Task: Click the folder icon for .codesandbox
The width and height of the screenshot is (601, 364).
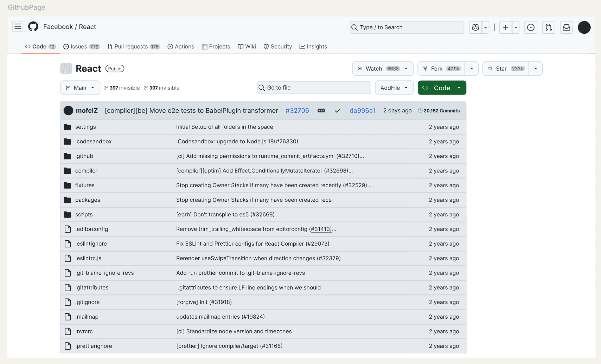Action: point(68,142)
